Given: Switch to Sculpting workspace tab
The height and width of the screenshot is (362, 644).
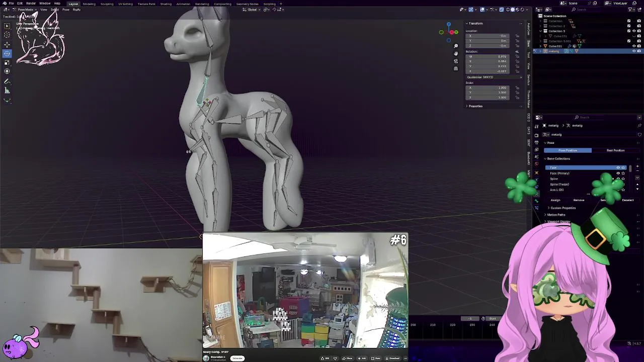Looking at the screenshot, I should pyautogui.click(x=107, y=4).
